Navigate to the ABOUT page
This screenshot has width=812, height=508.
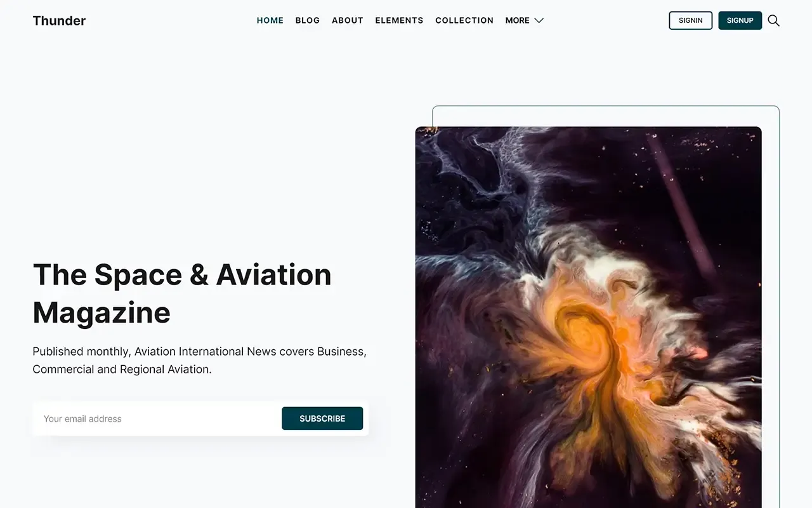348,20
